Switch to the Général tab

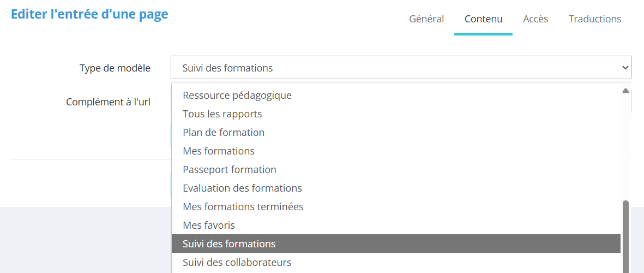click(x=426, y=19)
